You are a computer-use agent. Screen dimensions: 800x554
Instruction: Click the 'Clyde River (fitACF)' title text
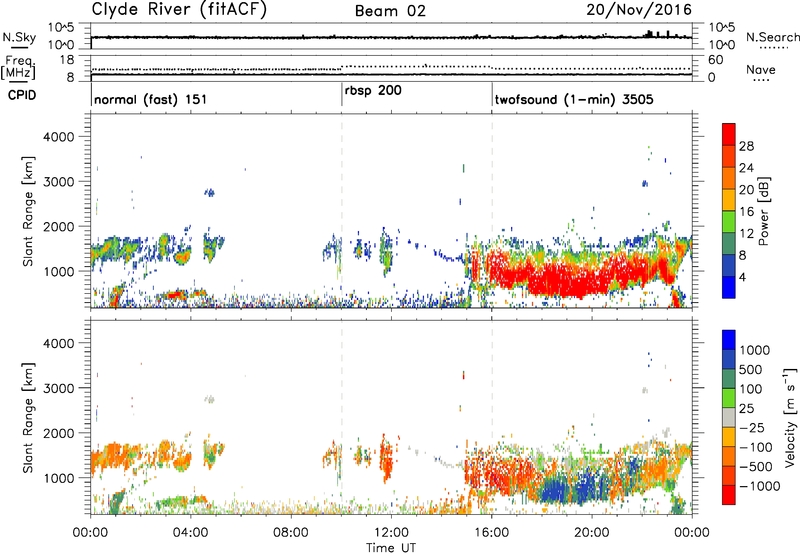coord(179,9)
